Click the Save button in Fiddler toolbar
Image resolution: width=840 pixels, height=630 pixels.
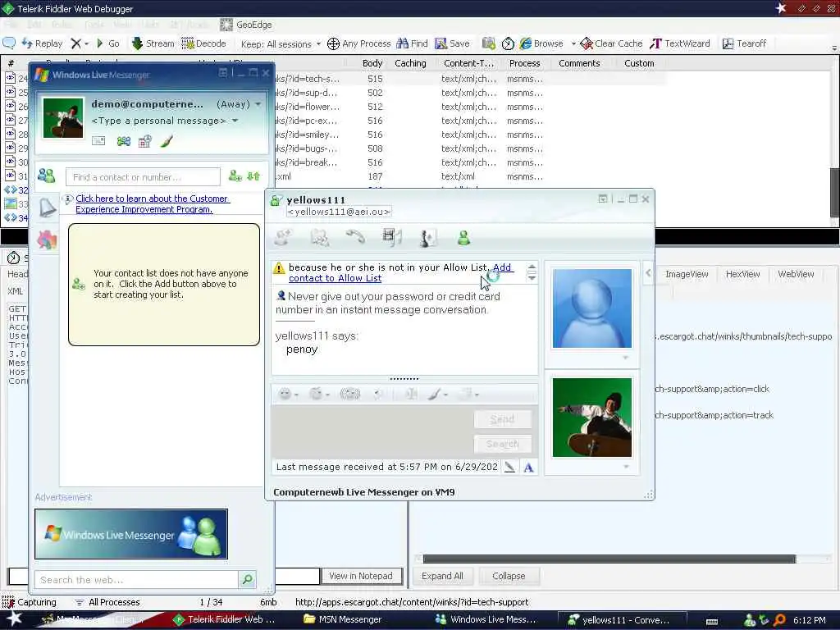[452, 43]
